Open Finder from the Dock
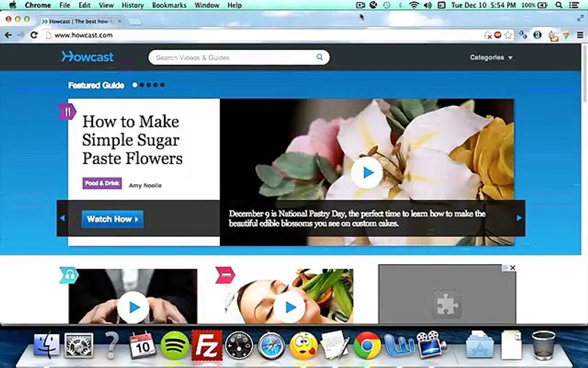Screen dimensions: 588x368 pos(46,344)
